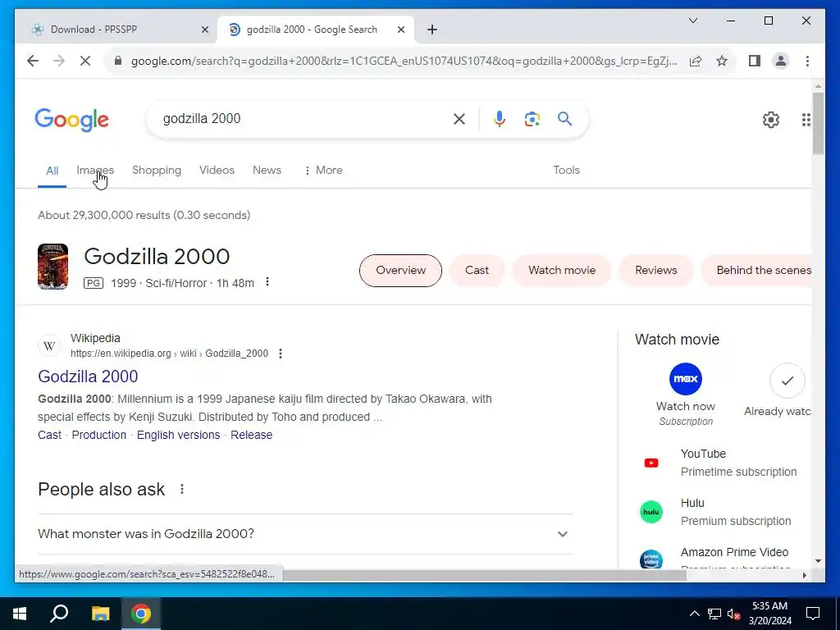This screenshot has height=630, width=840.
Task: Click the browser back arrow
Action: click(33, 61)
